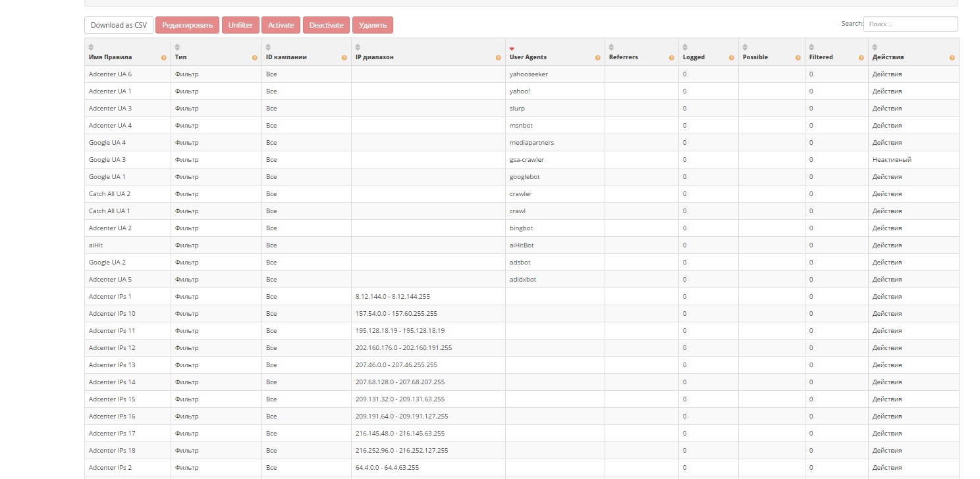Select the Adcenter UA 5 rule name
This screenshot has height=479, width=980.
110,280
